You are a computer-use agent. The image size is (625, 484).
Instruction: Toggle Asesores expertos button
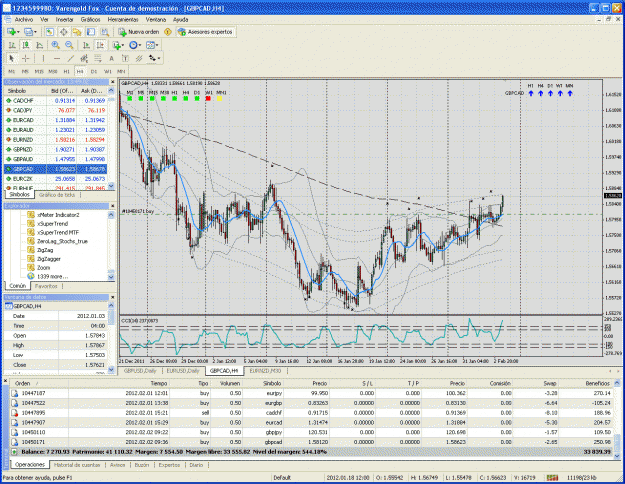click(x=205, y=32)
